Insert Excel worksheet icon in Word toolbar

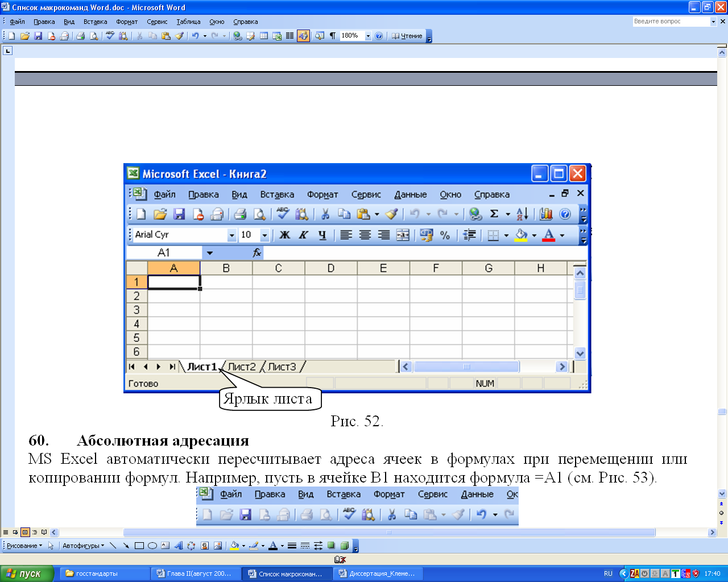pyautogui.click(x=277, y=36)
